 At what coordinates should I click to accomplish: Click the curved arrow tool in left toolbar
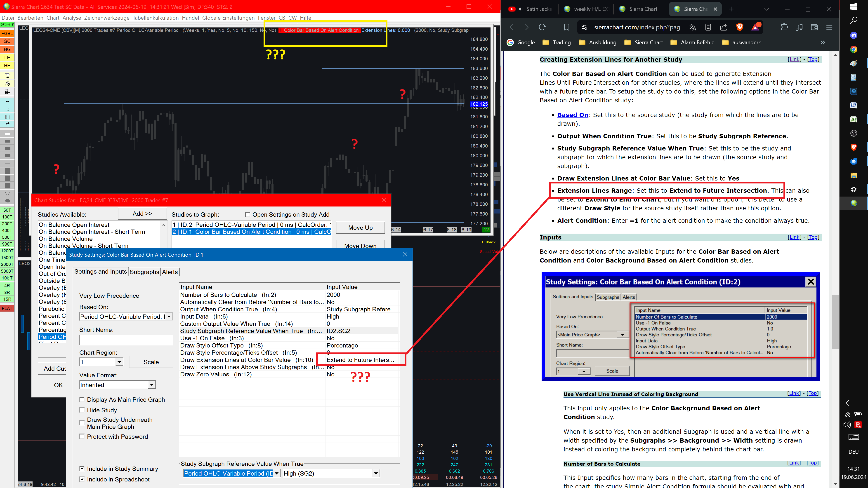click(7, 124)
